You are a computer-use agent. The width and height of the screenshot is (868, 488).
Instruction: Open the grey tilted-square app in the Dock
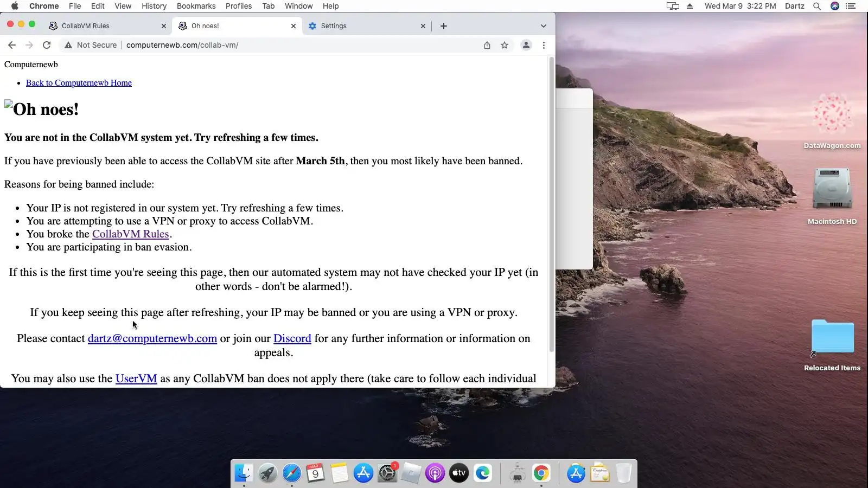point(411,473)
